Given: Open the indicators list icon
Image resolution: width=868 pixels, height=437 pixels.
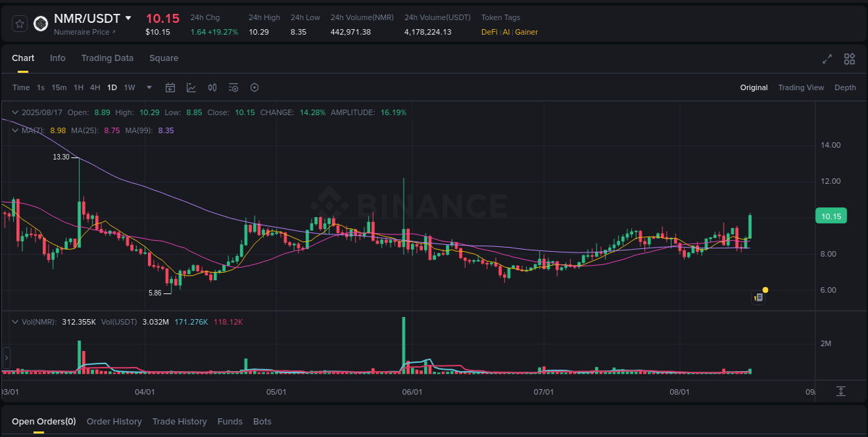Looking at the screenshot, I should (x=233, y=87).
